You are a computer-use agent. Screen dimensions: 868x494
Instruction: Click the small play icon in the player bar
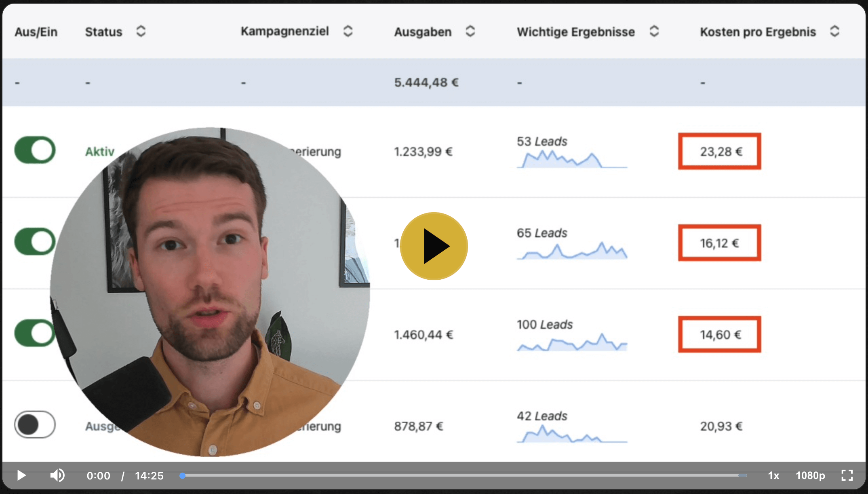21,475
